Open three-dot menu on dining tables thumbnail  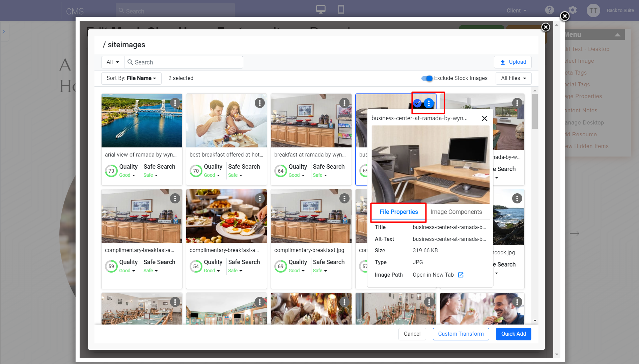(429, 302)
